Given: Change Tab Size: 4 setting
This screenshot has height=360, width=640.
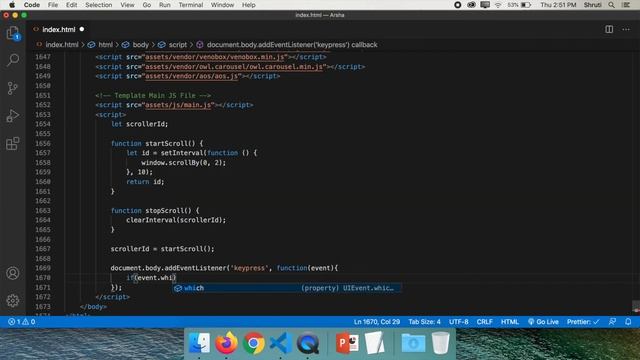Looking at the screenshot, I should [x=424, y=322].
